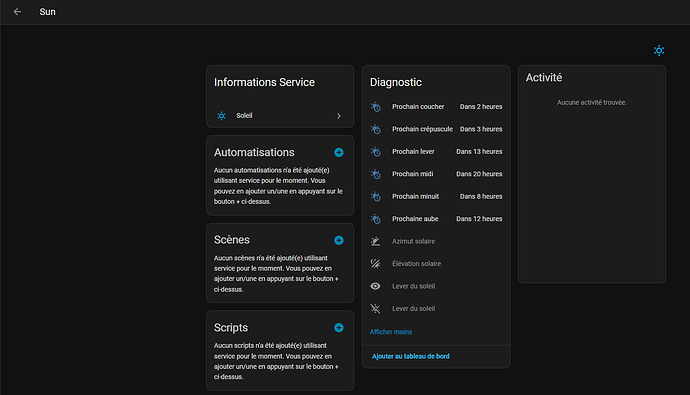Click the icon next to Prochain crépuscule

375,129
